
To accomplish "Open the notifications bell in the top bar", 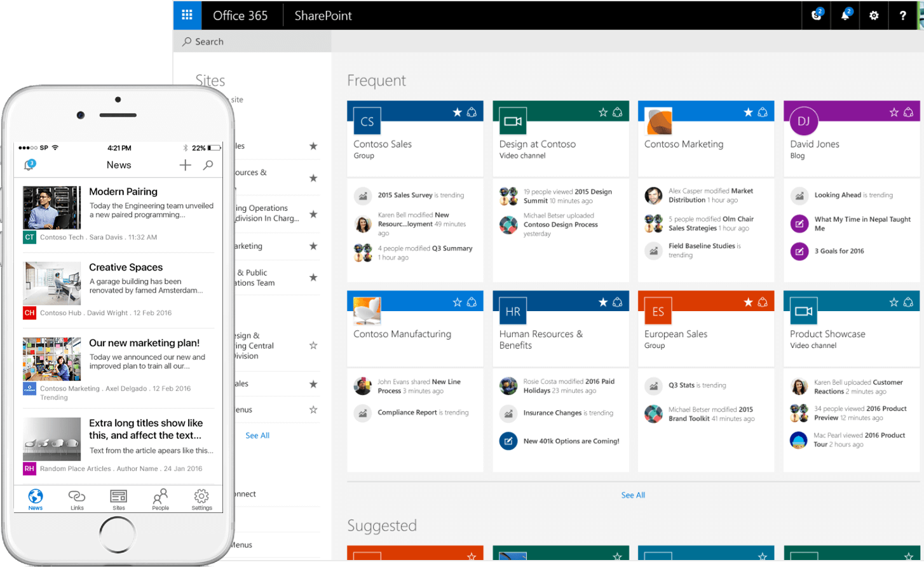I will (x=845, y=15).
